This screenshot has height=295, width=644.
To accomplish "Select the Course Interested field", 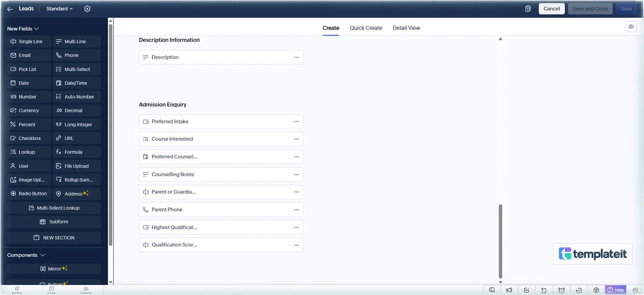I will point(221,139).
